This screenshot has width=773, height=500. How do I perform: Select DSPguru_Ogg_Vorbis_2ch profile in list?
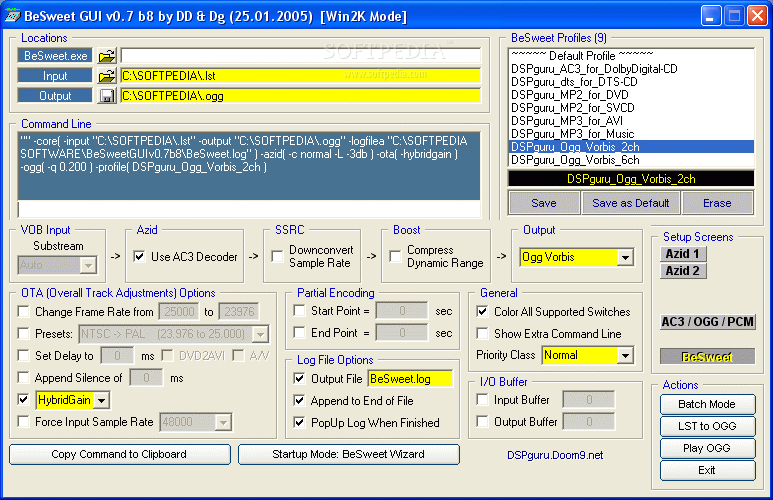coord(631,147)
